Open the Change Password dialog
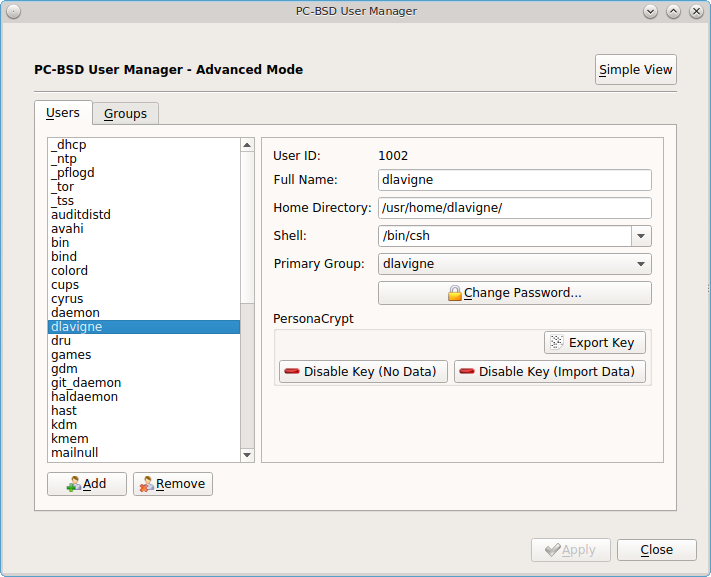The image size is (711, 577). pos(515,293)
